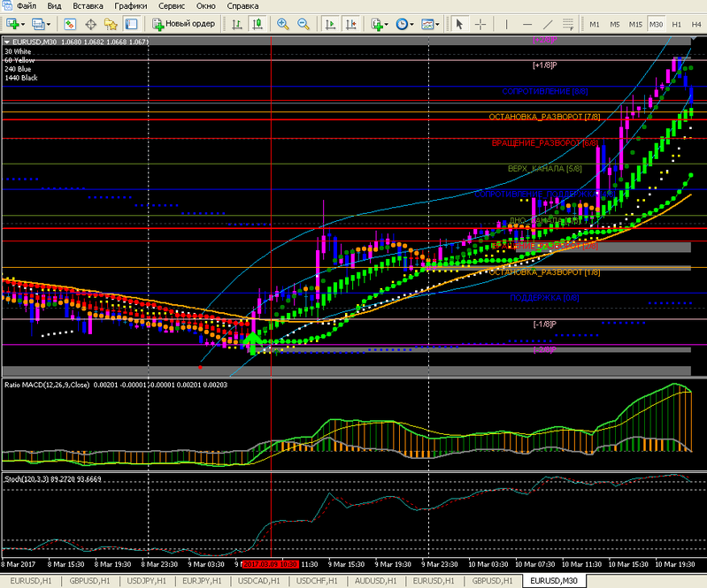Open the Вид menu
The image size is (707, 588).
click(x=54, y=6)
